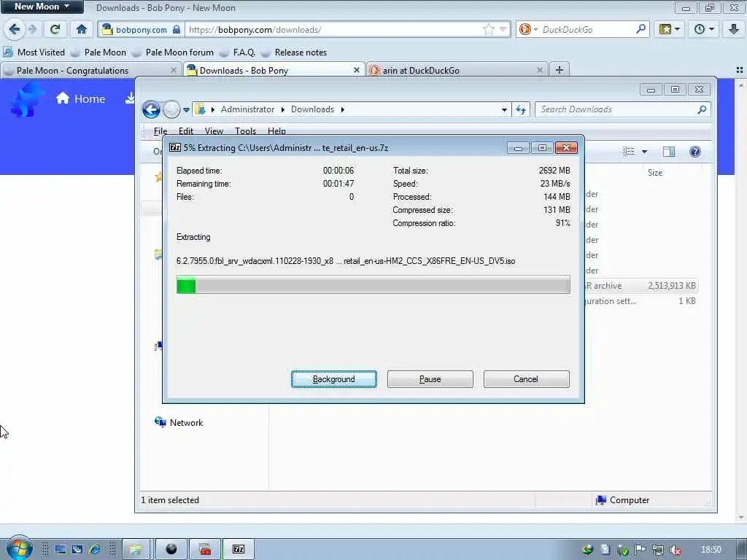The height and width of the screenshot is (560, 747).
Task: Launch Internet Explorer from quick launch
Action: tap(95, 550)
